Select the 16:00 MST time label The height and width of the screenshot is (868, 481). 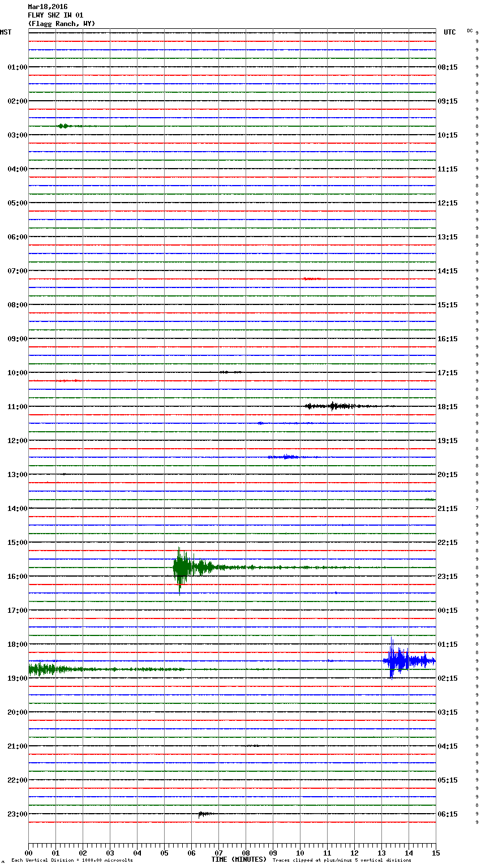18,576
